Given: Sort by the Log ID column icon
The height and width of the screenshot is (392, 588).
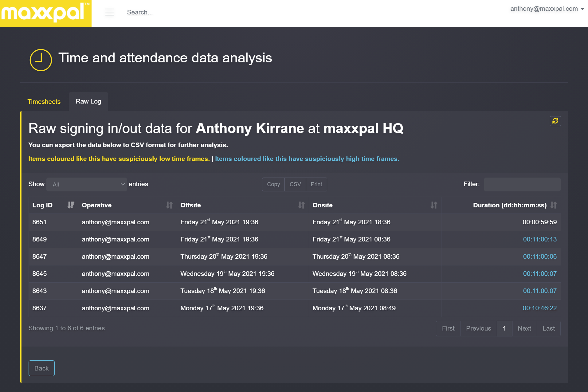Looking at the screenshot, I should pos(71,205).
